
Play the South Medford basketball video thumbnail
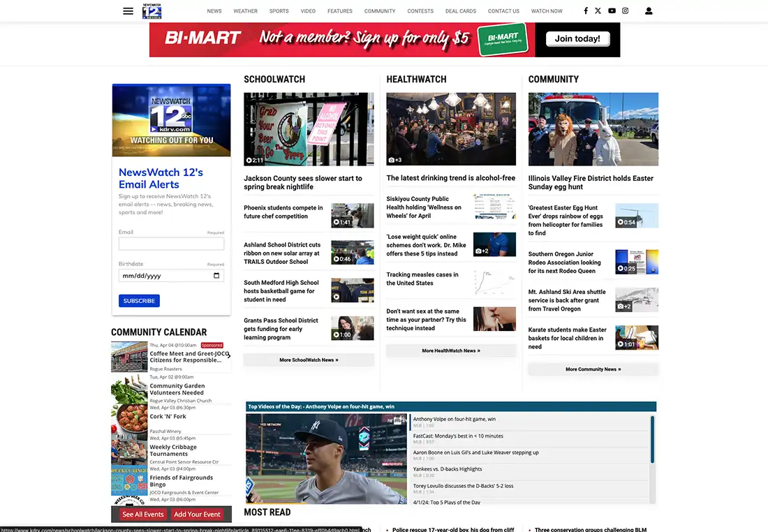[352, 290]
